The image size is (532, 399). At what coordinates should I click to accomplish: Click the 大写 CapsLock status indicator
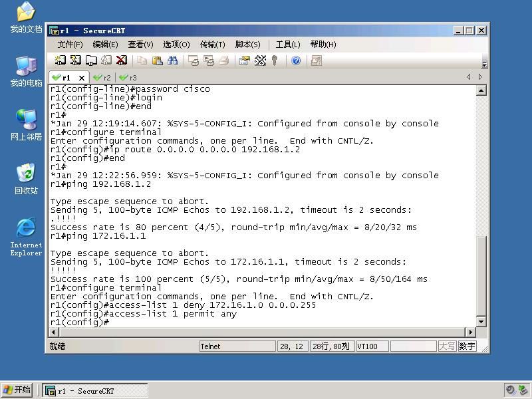(x=447, y=346)
